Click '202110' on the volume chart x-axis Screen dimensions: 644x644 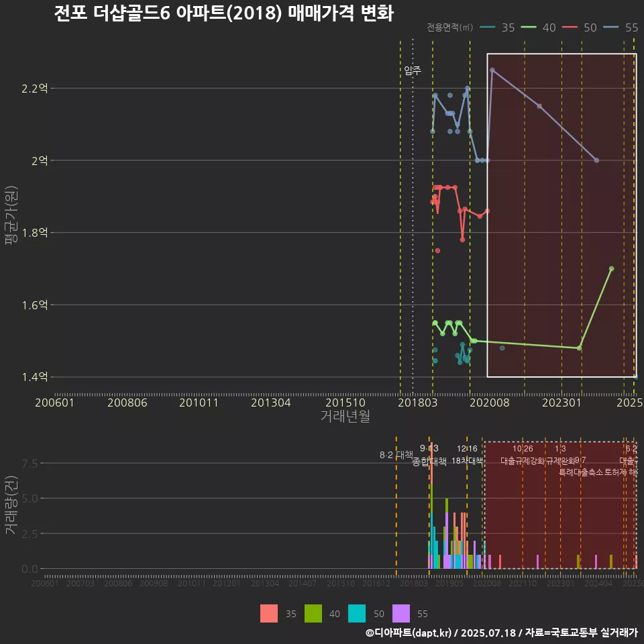click(523, 583)
